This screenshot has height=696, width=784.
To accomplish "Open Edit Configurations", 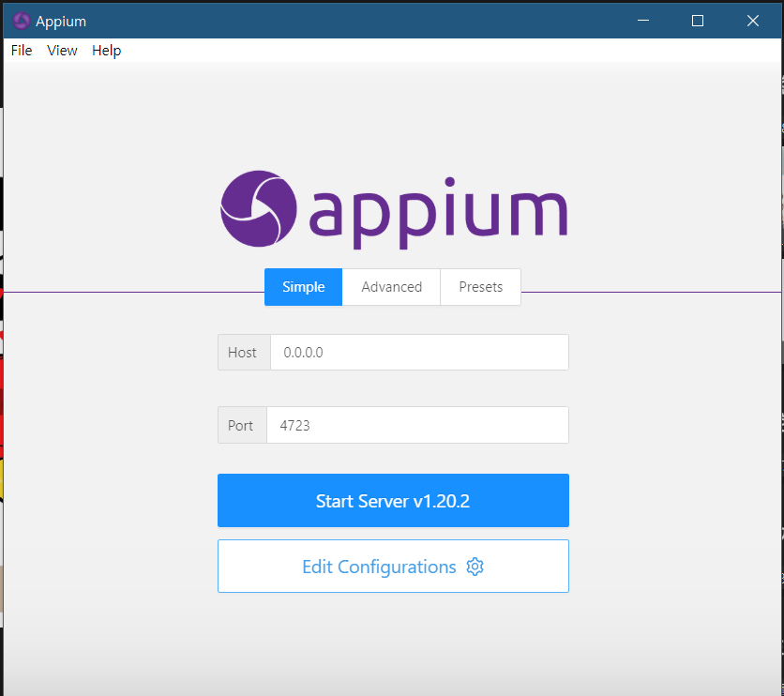I will pos(393,567).
